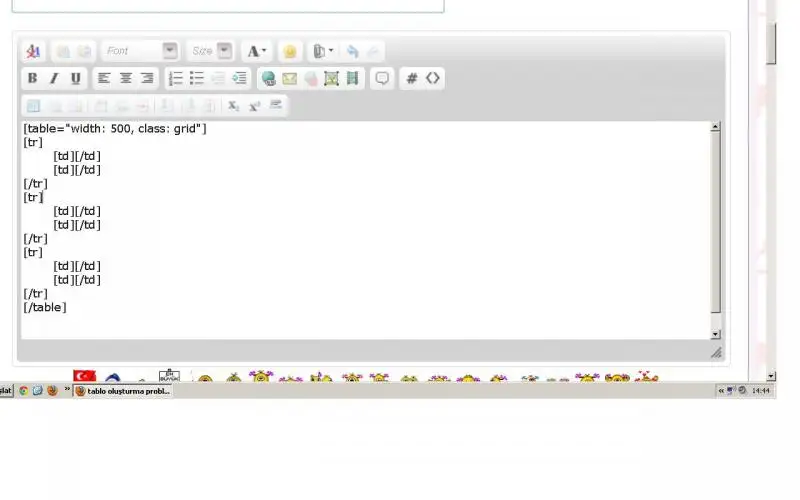
Task: Insert an image into the post
Action: 332,78
